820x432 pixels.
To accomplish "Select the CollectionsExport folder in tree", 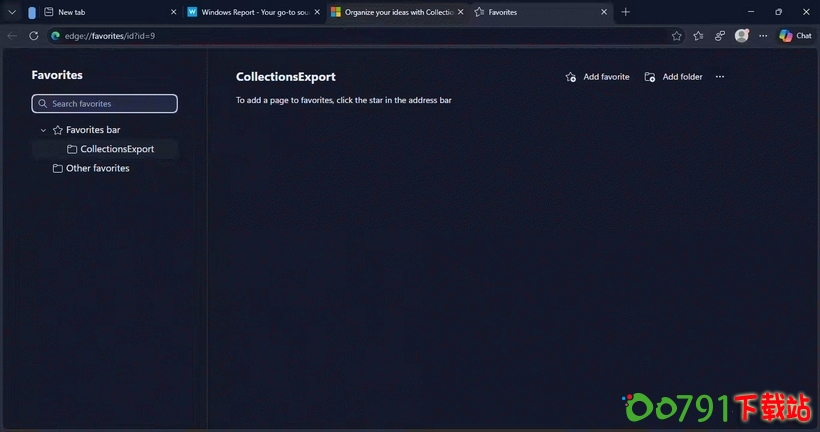I will click(117, 149).
